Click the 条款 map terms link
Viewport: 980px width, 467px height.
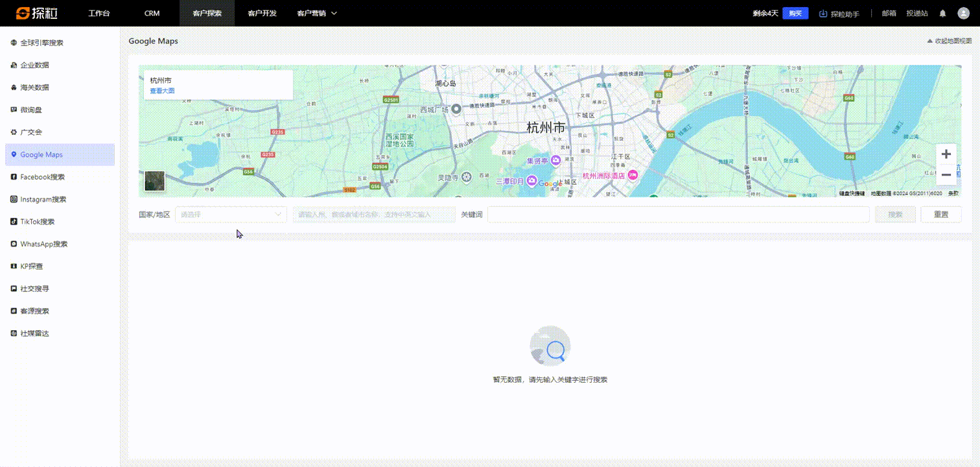[x=953, y=193]
